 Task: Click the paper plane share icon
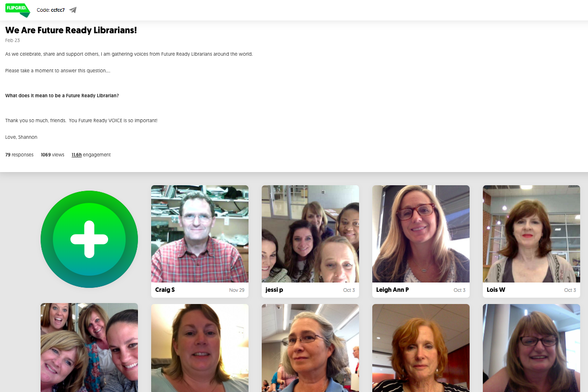point(73,10)
